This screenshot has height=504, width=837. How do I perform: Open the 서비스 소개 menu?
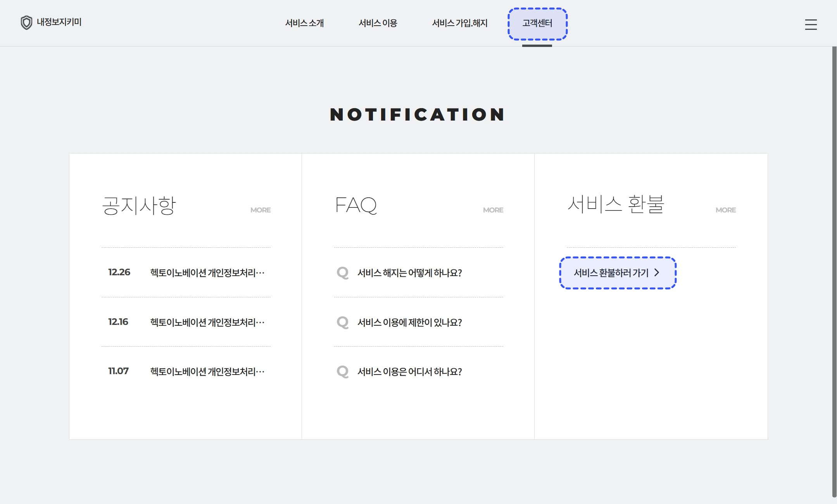click(304, 23)
